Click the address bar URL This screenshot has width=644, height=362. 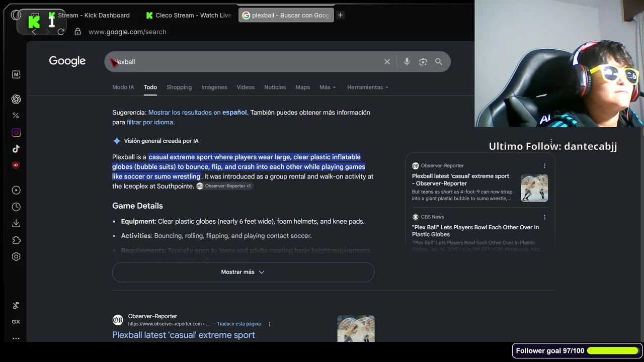click(127, 32)
